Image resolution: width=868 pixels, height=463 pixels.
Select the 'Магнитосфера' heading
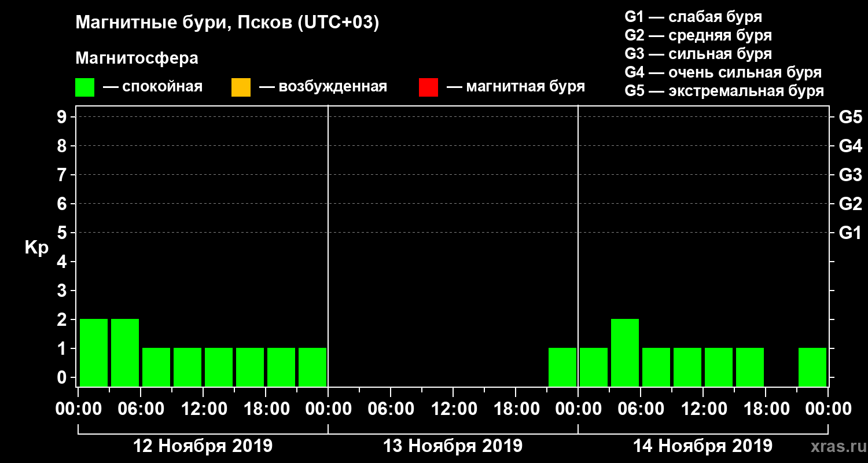(137, 58)
